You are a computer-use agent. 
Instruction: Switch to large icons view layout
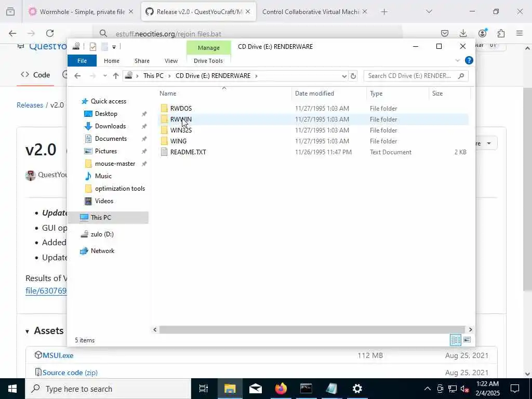point(467,340)
